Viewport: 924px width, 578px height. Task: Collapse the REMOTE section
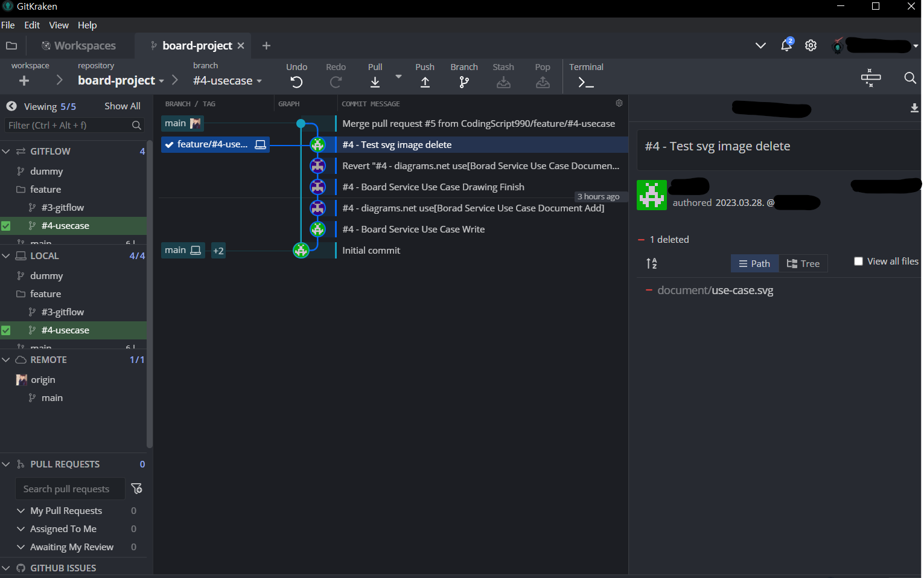[6, 359]
